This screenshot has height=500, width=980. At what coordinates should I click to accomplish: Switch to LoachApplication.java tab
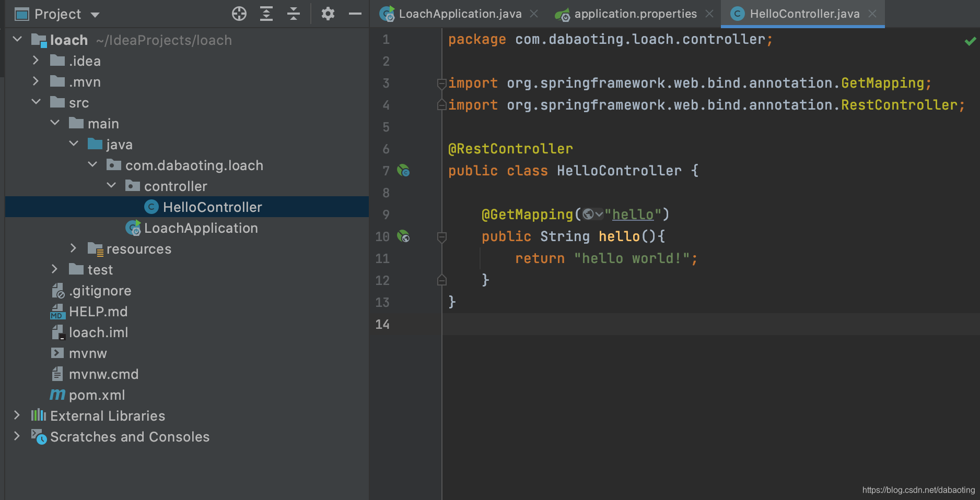(x=460, y=14)
